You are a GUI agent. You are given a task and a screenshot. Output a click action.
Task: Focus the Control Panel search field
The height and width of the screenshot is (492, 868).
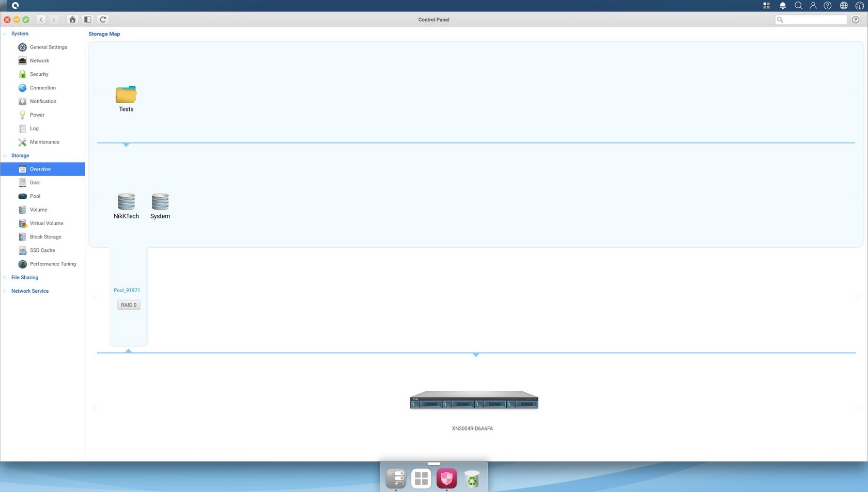pyautogui.click(x=811, y=20)
